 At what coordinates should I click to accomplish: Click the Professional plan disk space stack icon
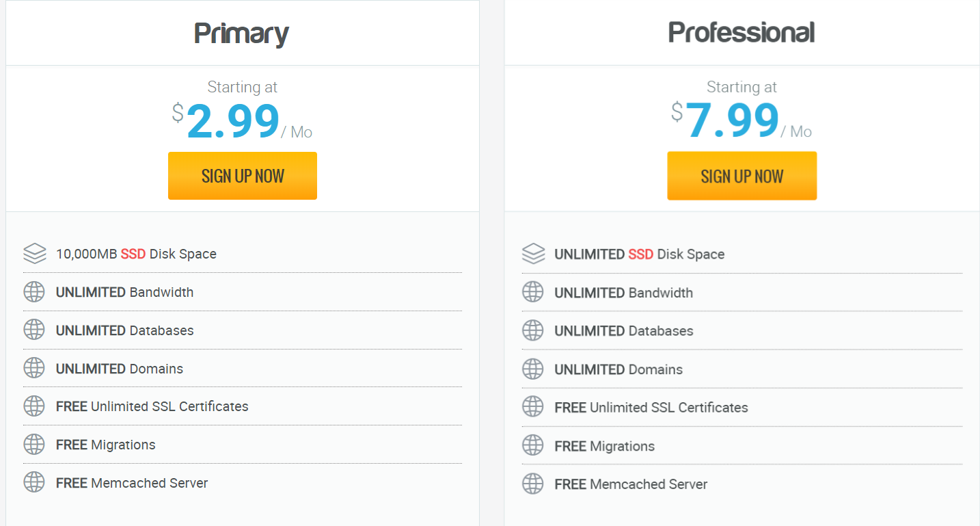tap(533, 254)
